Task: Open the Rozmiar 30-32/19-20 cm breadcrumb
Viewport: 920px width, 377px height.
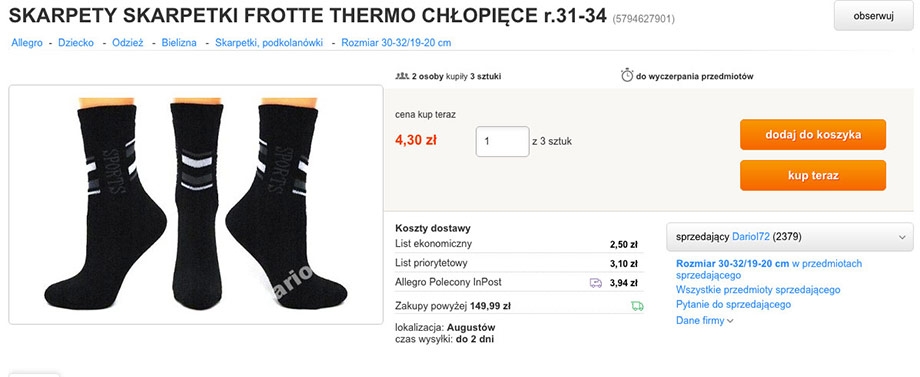Action: [396, 43]
